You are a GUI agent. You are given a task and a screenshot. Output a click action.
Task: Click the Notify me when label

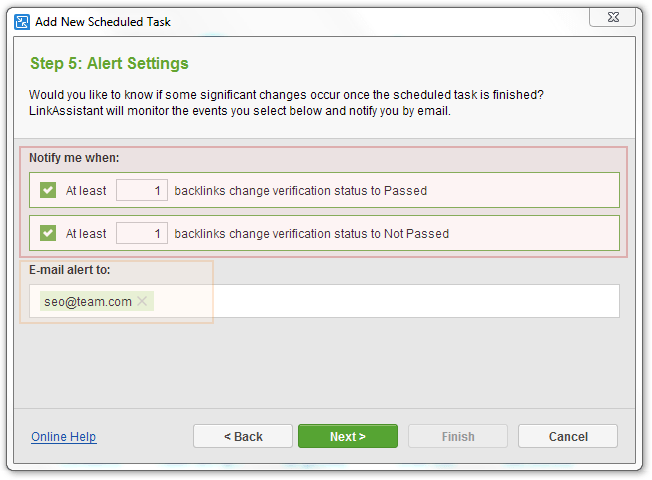click(74, 158)
